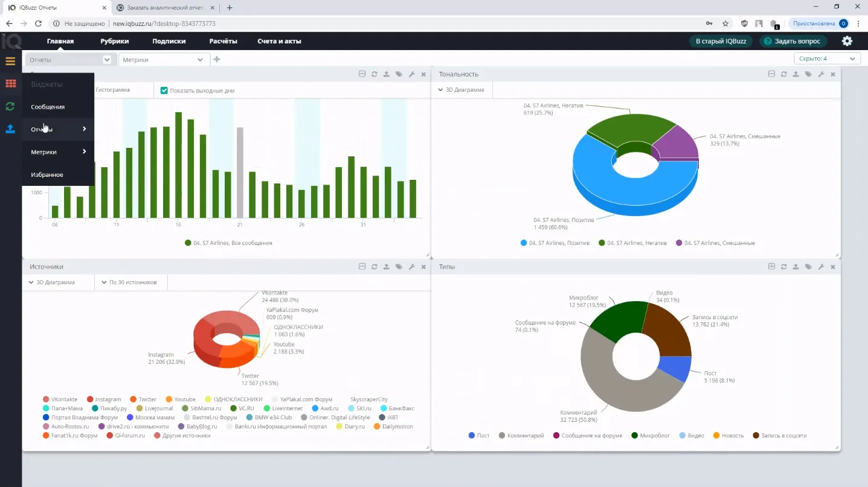Click the red widgets grid sidebar icon
Viewport: 868px width, 487px height.
coord(10,84)
